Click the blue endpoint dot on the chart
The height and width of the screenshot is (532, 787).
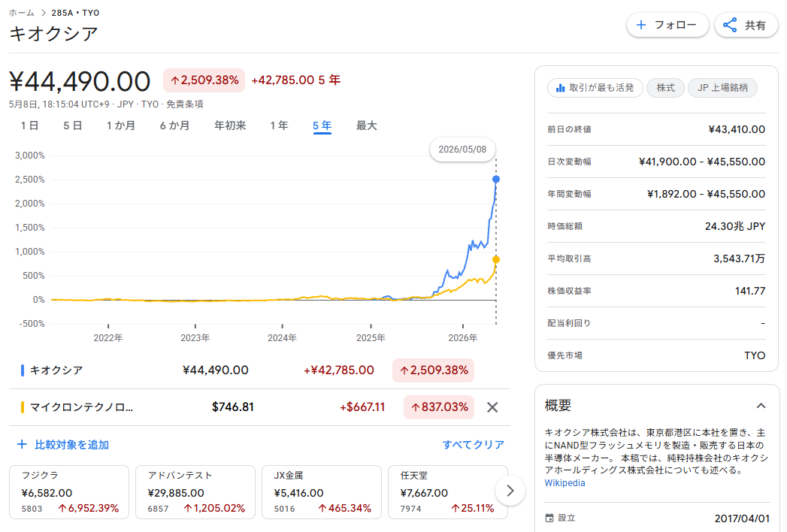[x=496, y=179]
